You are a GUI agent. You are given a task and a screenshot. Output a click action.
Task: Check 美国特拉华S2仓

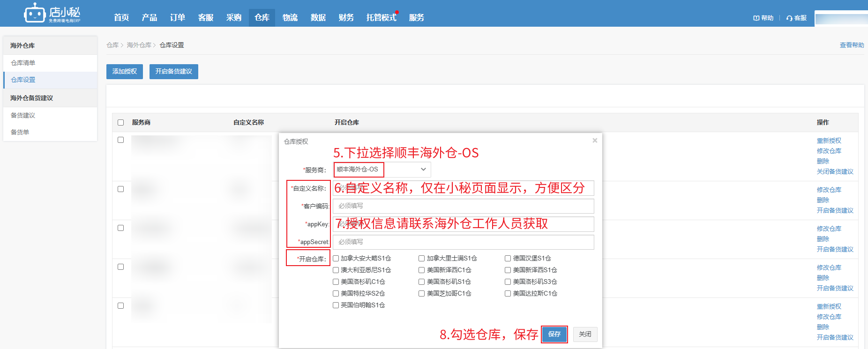tap(336, 293)
